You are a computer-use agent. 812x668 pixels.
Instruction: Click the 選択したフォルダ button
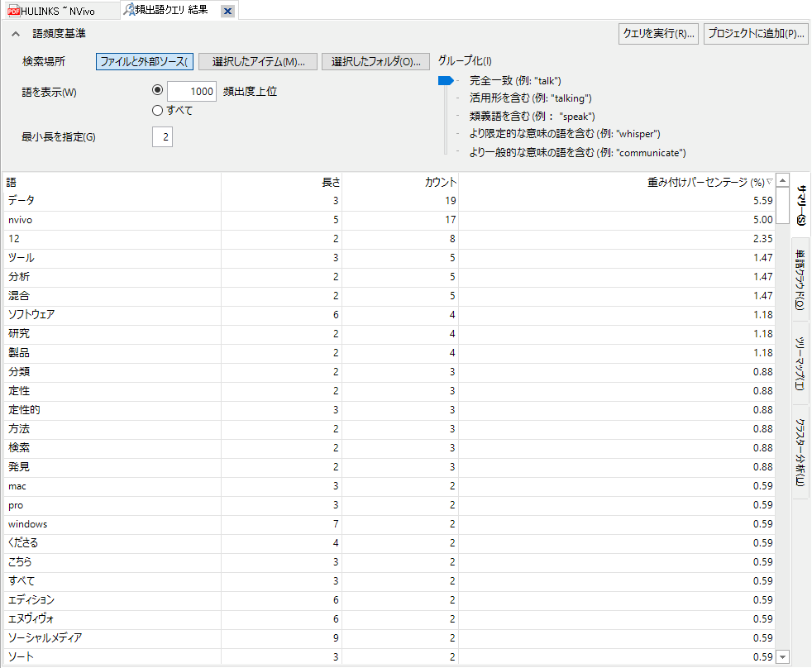click(376, 62)
